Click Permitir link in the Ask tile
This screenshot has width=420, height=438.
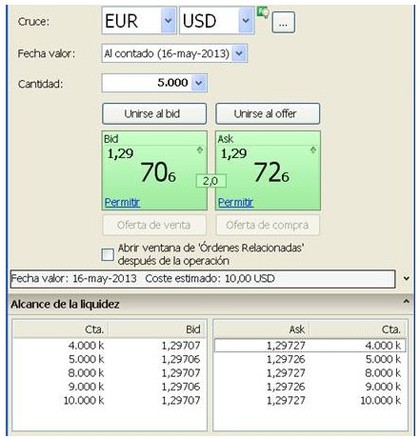coord(236,202)
